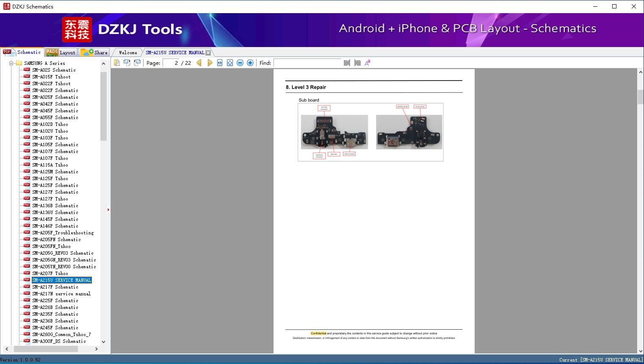Click the tree panel scroll-up arrow
The height and width of the screenshot is (364, 644).
103,64
